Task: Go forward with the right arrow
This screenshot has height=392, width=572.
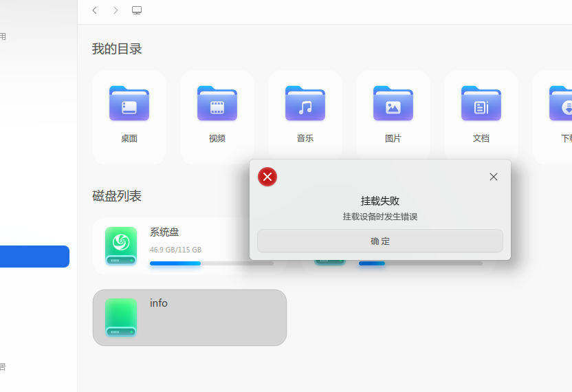Action: [115, 10]
